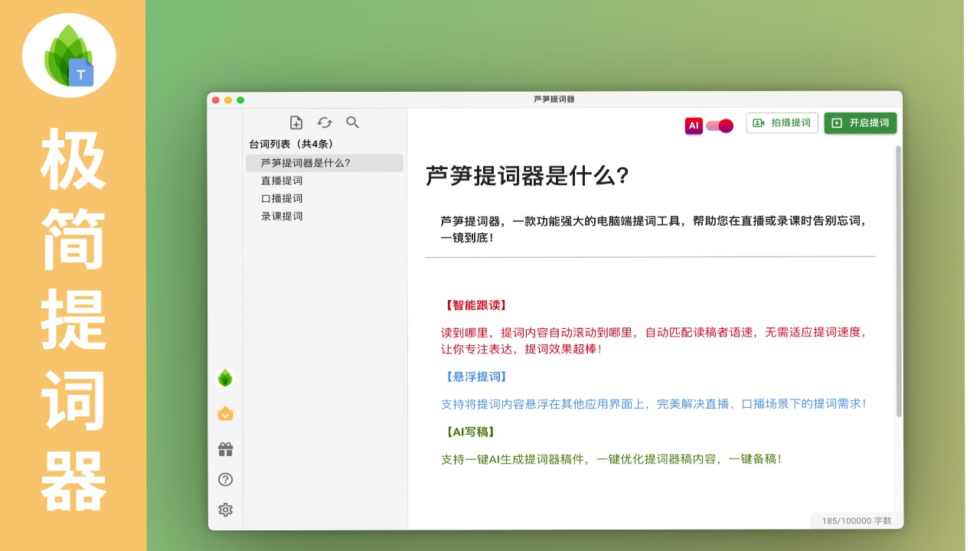
Task: Click the yellow window minimize button
Action: [228, 100]
